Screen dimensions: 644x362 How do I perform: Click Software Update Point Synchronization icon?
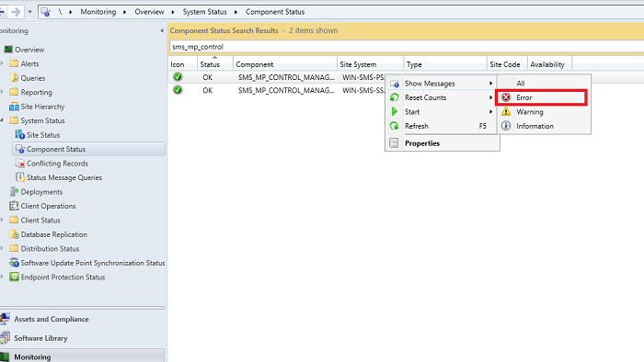coord(14,263)
